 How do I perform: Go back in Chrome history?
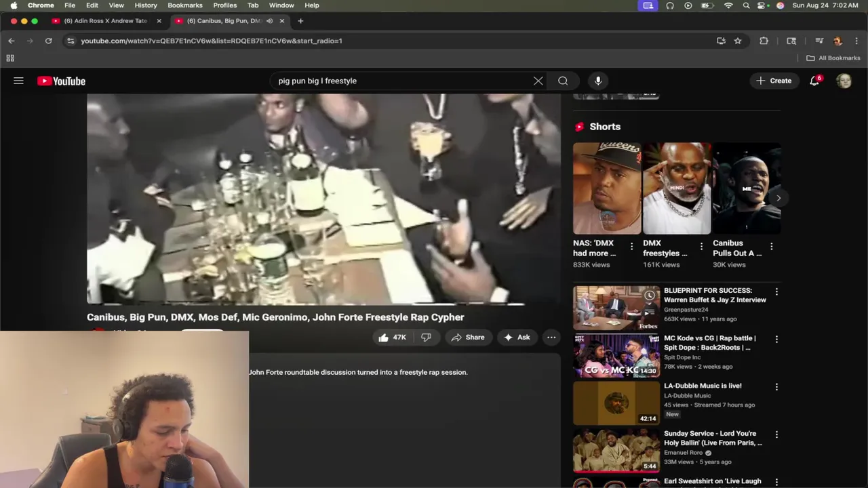(11, 41)
